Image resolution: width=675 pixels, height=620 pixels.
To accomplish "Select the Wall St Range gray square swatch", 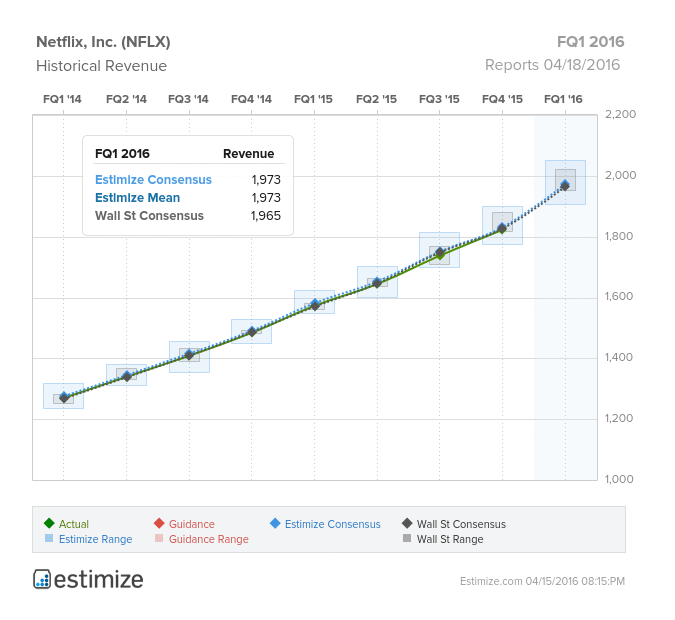I will point(407,538).
